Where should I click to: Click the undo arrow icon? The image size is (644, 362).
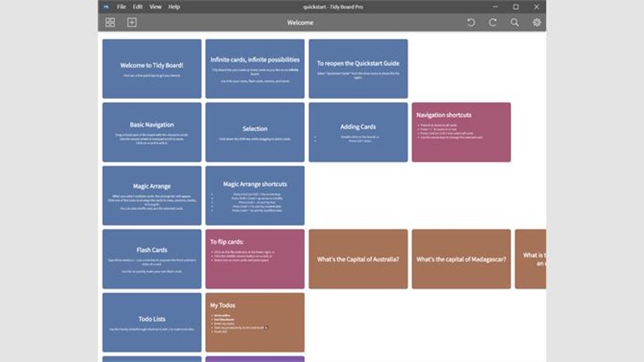coord(471,23)
